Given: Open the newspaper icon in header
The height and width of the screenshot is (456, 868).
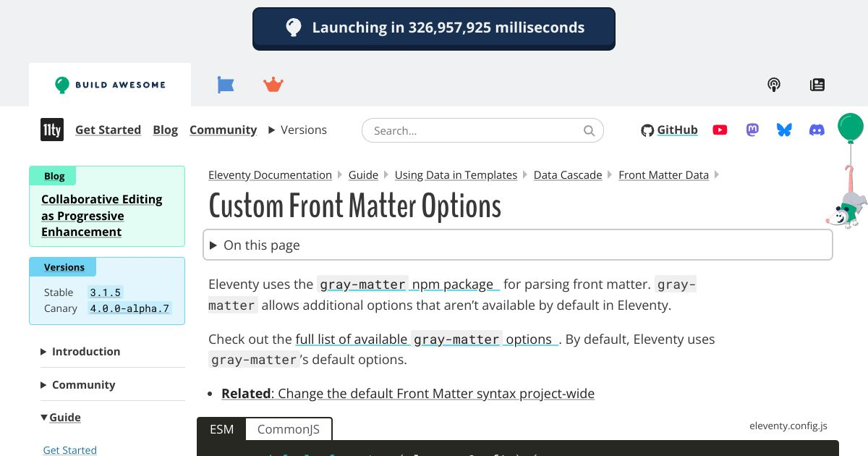Looking at the screenshot, I should pos(817,85).
